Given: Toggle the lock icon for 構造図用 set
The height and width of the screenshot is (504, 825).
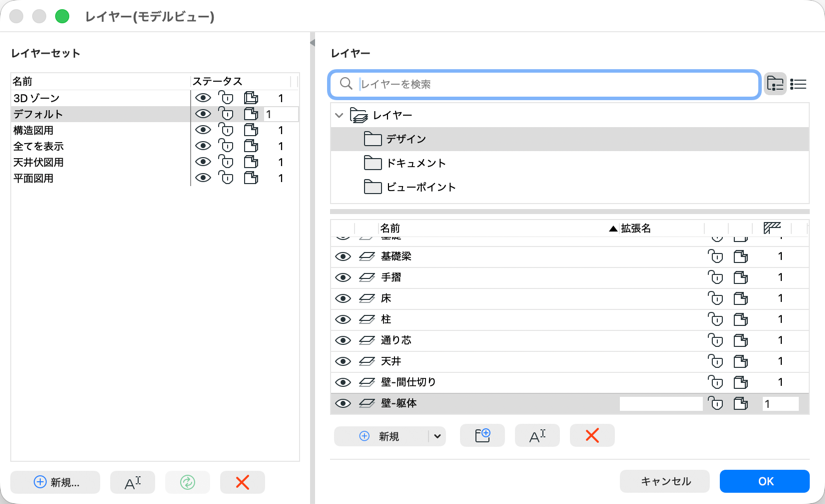Looking at the screenshot, I should (x=226, y=130).
